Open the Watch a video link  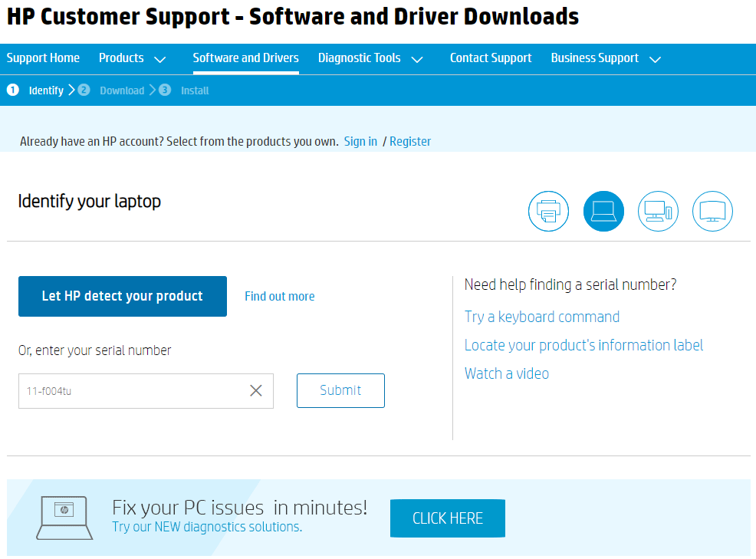pos(507,373)
